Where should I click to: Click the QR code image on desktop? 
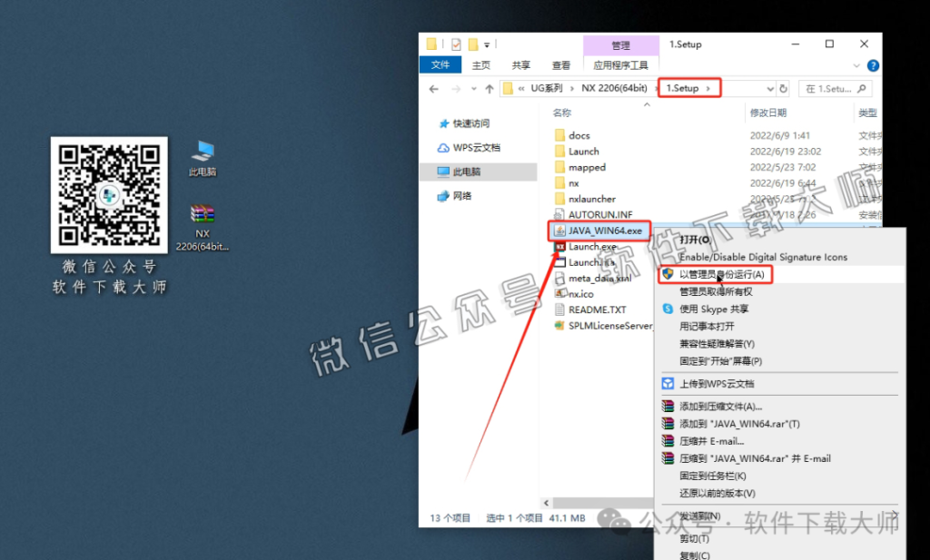point(109,195)
